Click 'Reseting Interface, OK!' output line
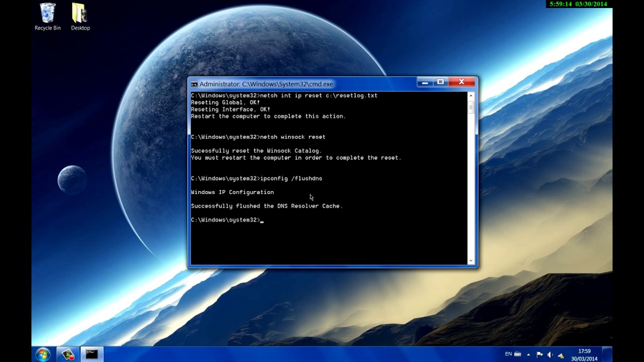Image resolution: width=644 pixels, height=362 pixels. click(x=230, y=109)
